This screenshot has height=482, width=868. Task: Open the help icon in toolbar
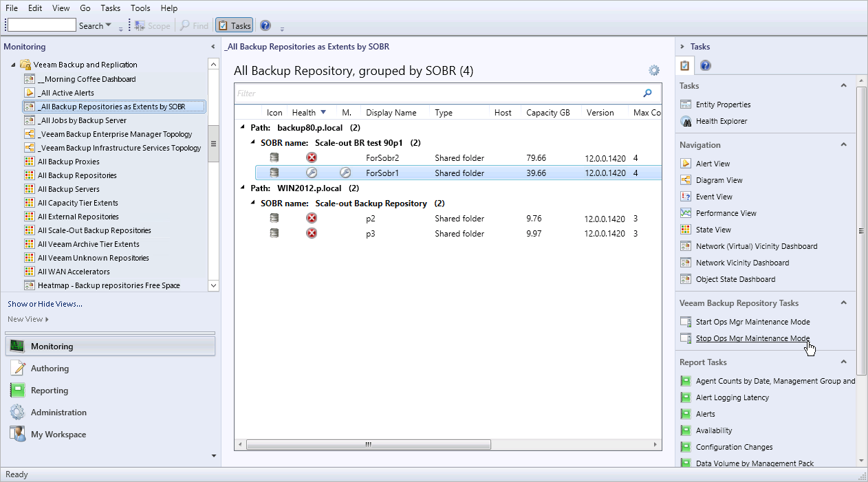pos(265,25)
